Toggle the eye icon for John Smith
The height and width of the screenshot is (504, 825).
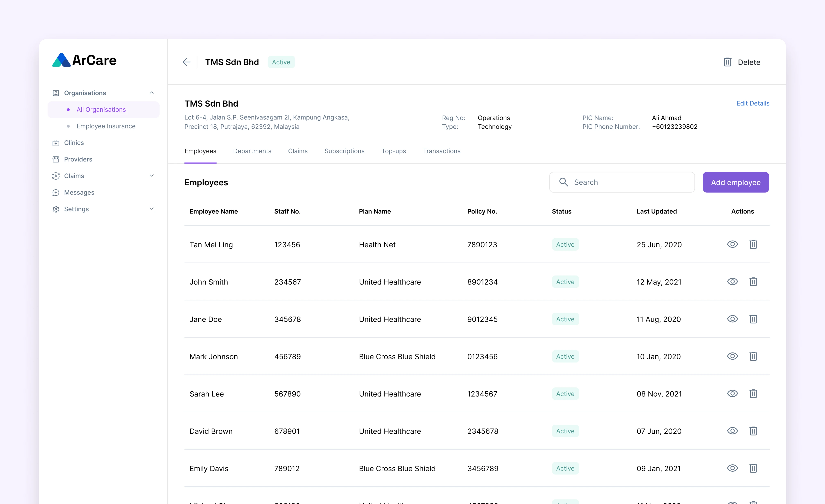[733, 281]
